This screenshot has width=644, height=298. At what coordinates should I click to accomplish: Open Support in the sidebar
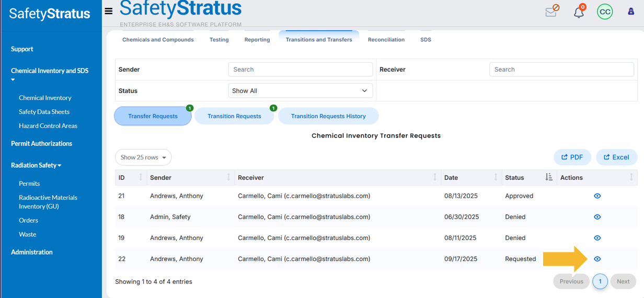point(22,49)
